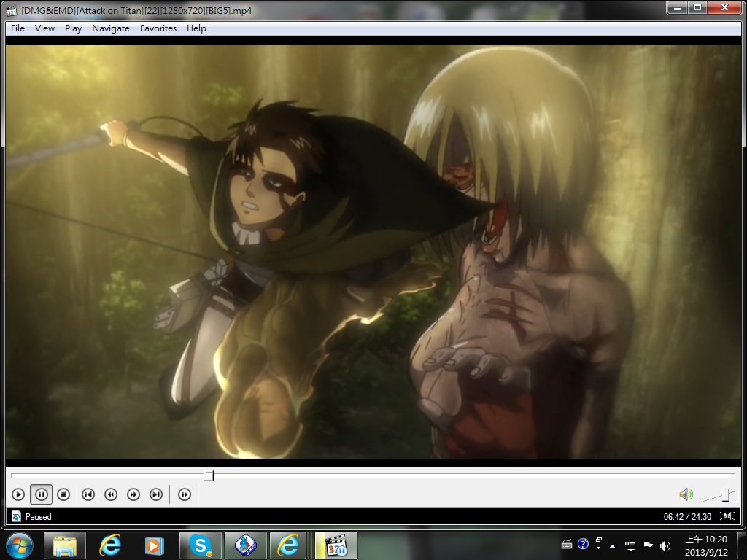Skip to next file button
The width and height of the screenshot is (747, 560).
(156, 494)
